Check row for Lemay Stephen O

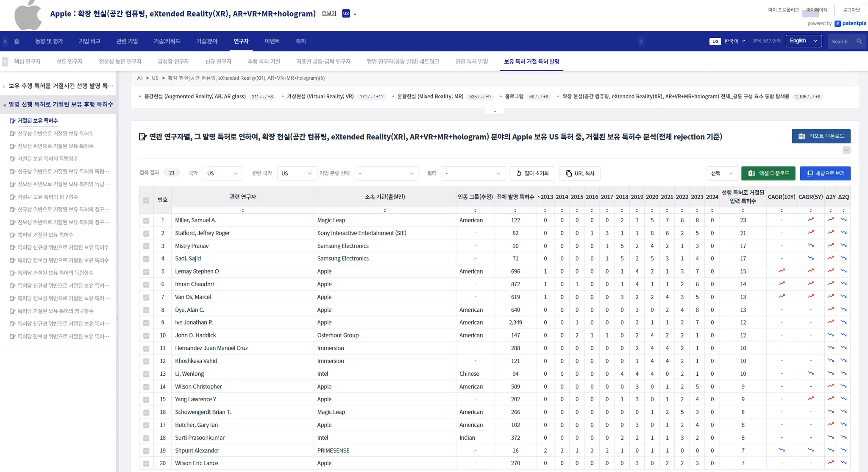click(146, 272)
